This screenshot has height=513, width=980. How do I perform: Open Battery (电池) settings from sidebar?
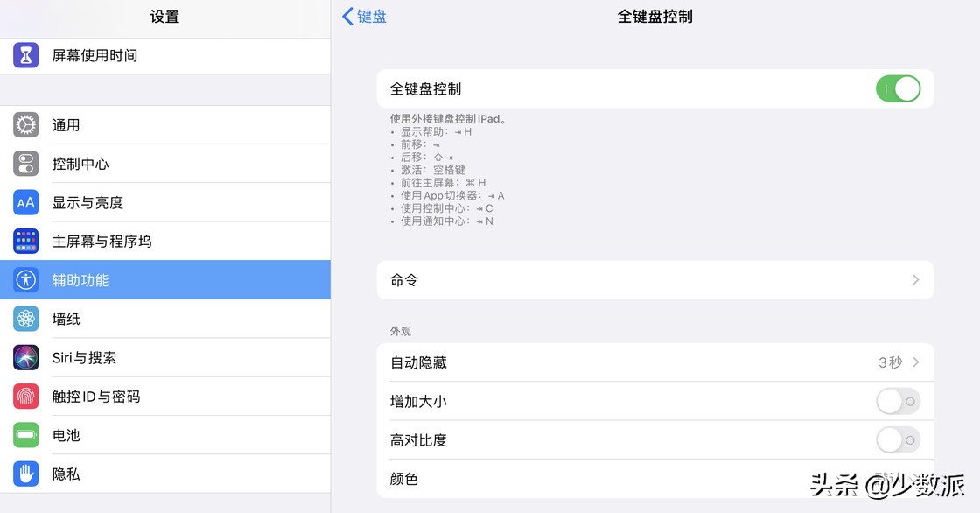point(25,435)
